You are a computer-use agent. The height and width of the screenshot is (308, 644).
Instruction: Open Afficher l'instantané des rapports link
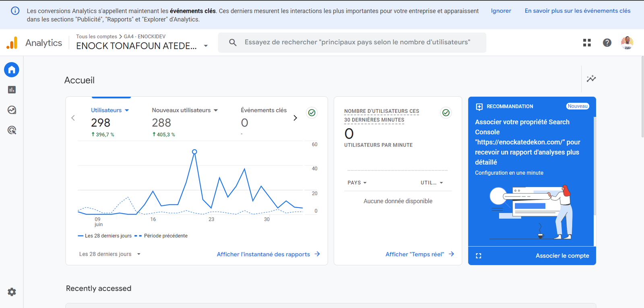(x=263, y=254)
